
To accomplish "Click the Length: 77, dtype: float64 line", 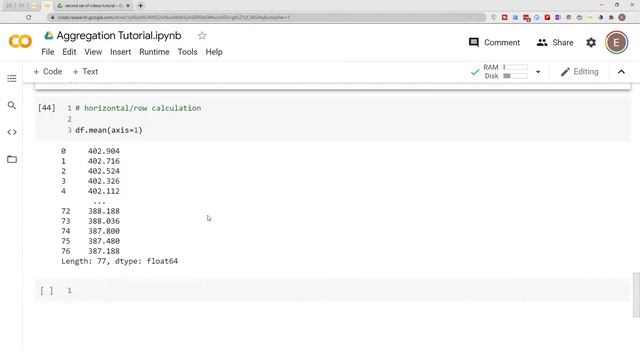I will (120, 261).
